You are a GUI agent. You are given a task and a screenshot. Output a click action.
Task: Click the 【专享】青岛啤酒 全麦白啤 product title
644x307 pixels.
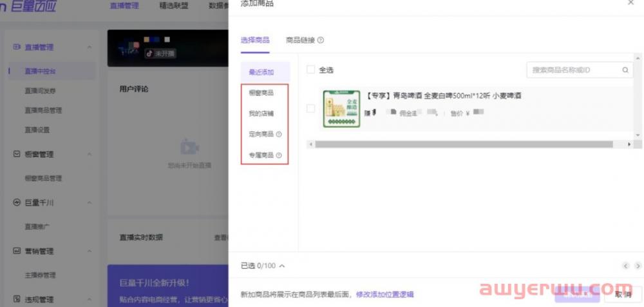[x=443, y=96]
